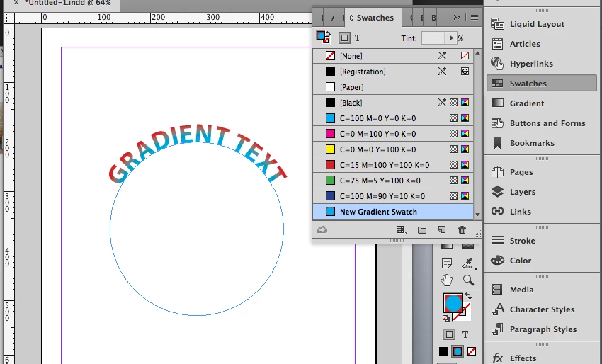Click the CC Libraries cloud icon in Swatches panel
Screen dimensions: 602x364
[322, 229]
